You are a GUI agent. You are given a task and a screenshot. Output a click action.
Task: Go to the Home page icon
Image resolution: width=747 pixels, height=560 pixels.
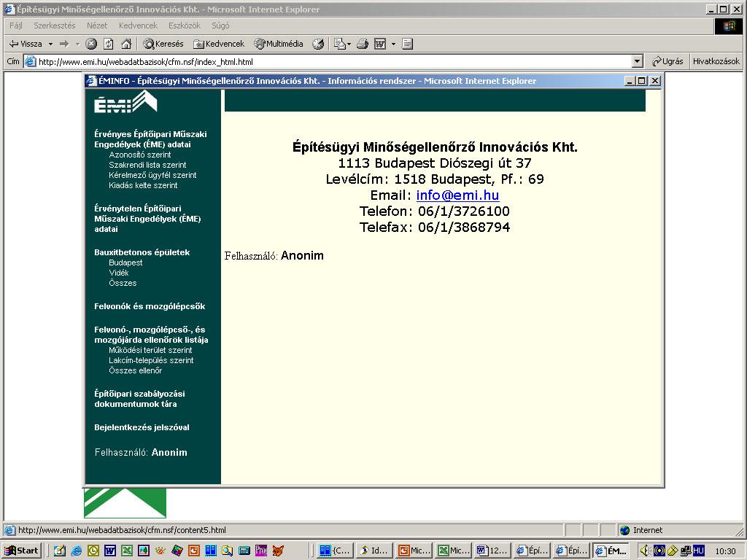pyautogui.click(x=126, y=44)
